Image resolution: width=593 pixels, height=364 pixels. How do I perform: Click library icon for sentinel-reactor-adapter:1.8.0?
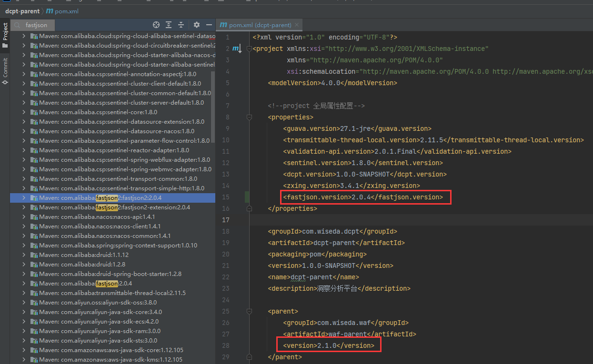click(34, 150)
